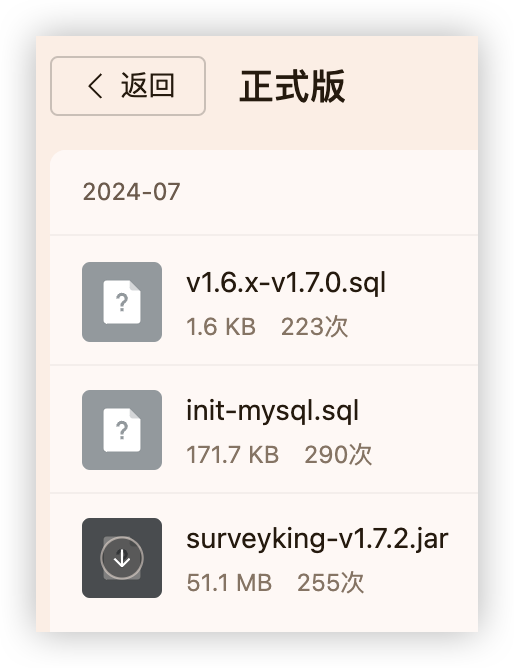Click the question mark on the v1.6.x-v1.7.0.sql icon
Screen dimensions: 514x668
[x=122, y=302]
